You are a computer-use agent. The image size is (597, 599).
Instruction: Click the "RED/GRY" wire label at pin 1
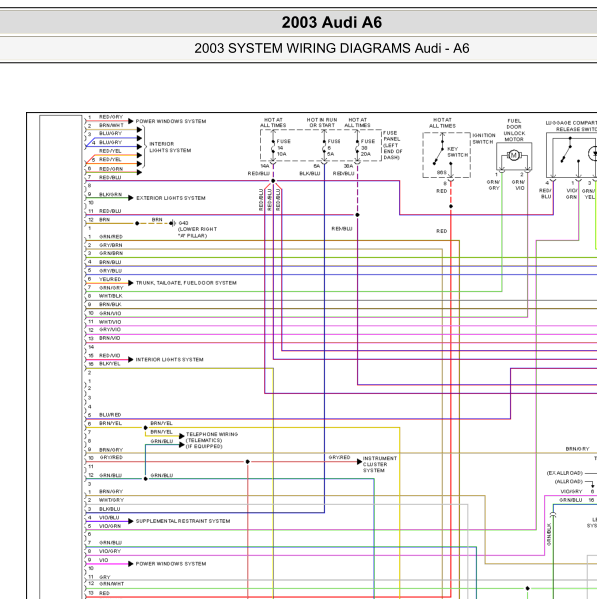pyautogui.click(x=111, y=117)
